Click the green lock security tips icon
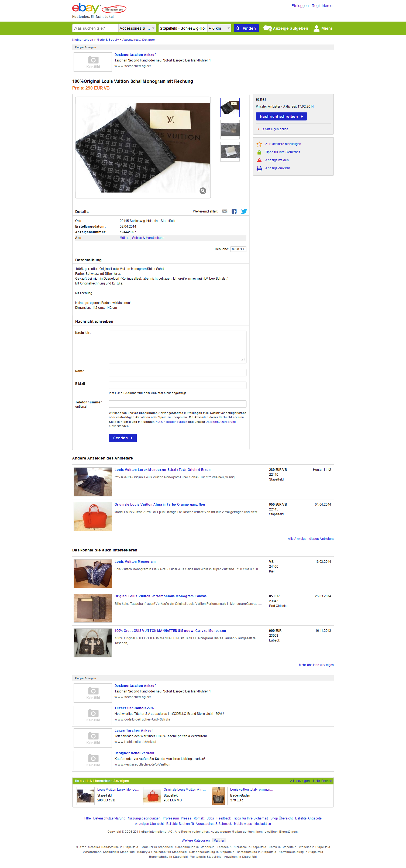This screenshot has height=868, width=406. pos(259,152)
